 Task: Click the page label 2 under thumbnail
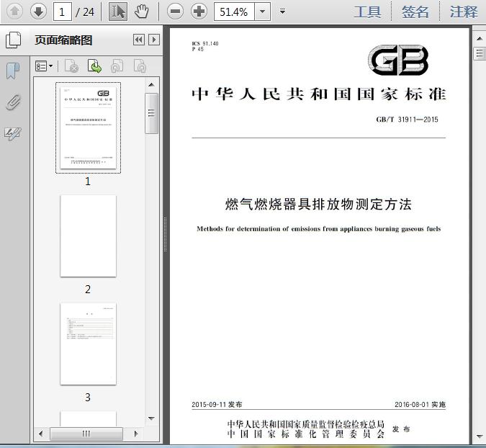coord(88,290)
